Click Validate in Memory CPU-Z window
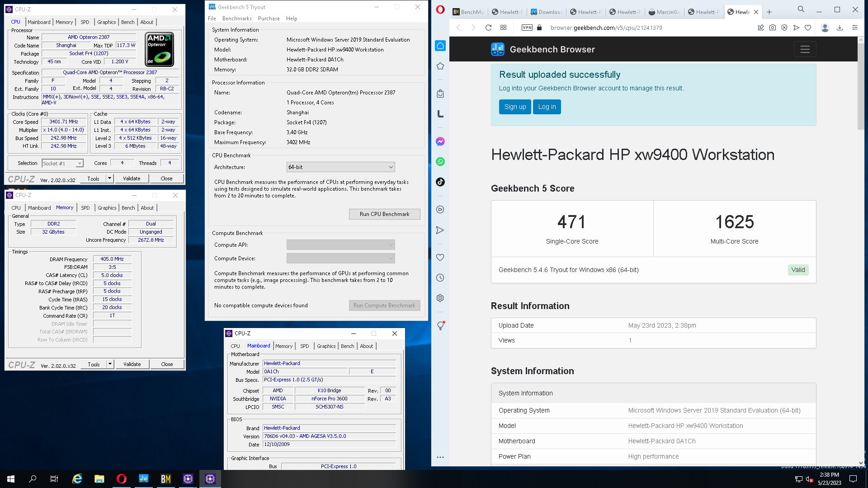Viewport: 868px width, 488px height. click(x=132, y=364)
